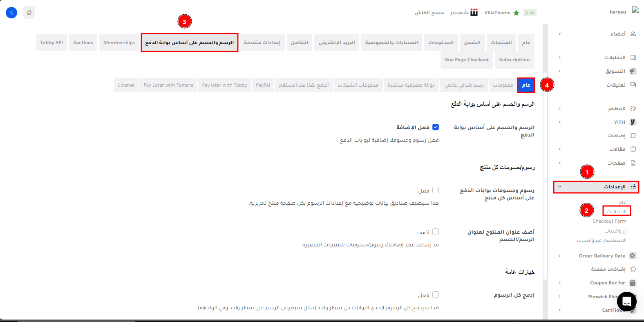Screen dimensions: 644x322
Task: Open the blue user avatar menu
Action: tap(11, 13)
